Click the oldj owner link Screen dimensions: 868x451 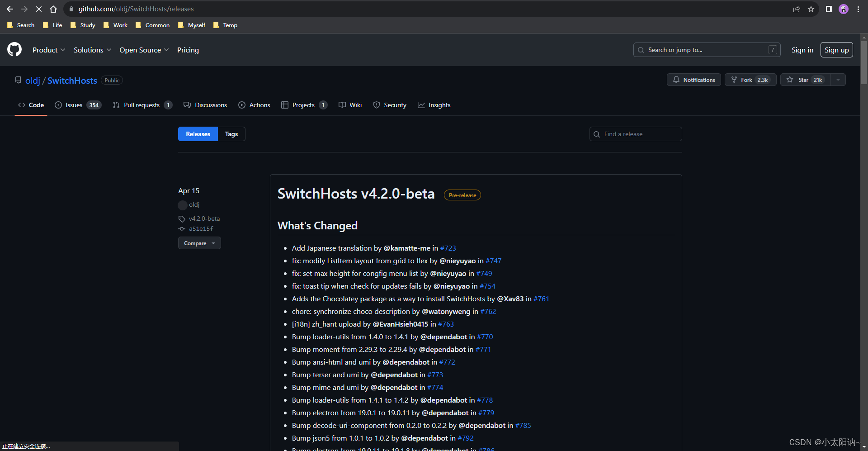(33, 81)
